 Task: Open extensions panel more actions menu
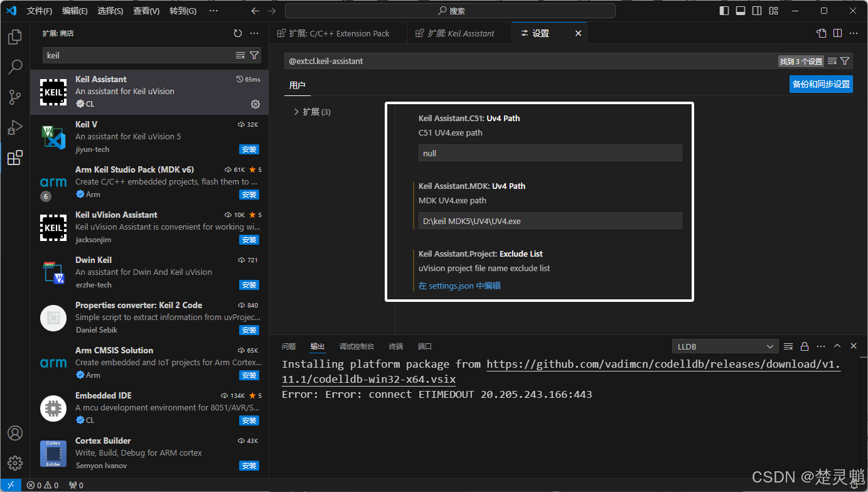click(x=254, y=33)
